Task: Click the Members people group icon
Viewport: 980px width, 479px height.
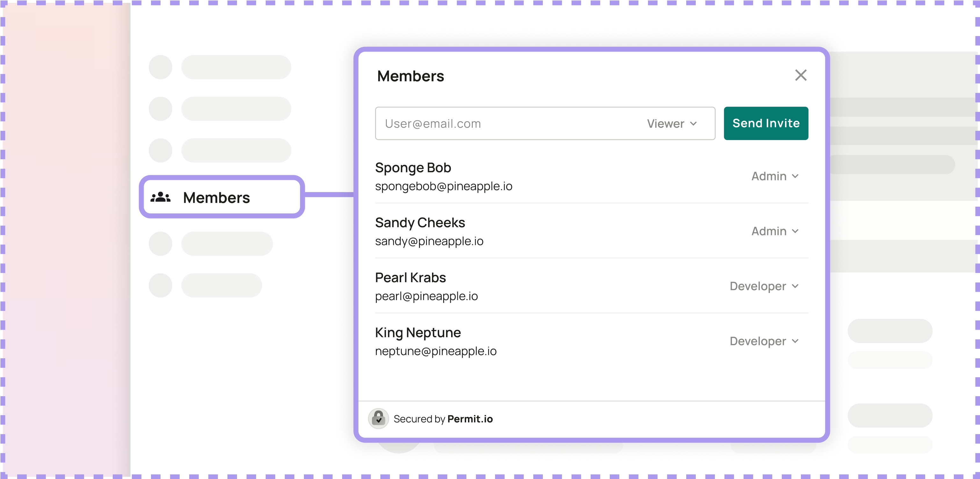Action: coord(160,197)
